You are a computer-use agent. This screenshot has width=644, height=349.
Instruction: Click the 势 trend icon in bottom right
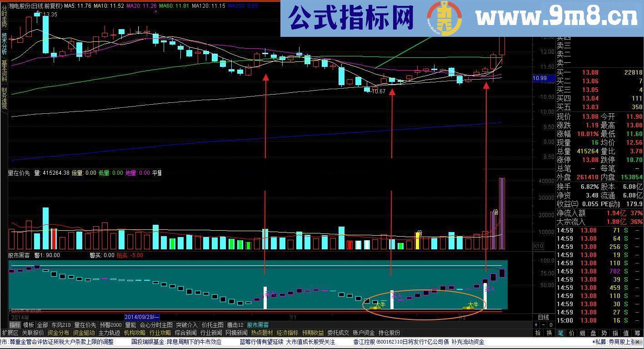(605, 333)
